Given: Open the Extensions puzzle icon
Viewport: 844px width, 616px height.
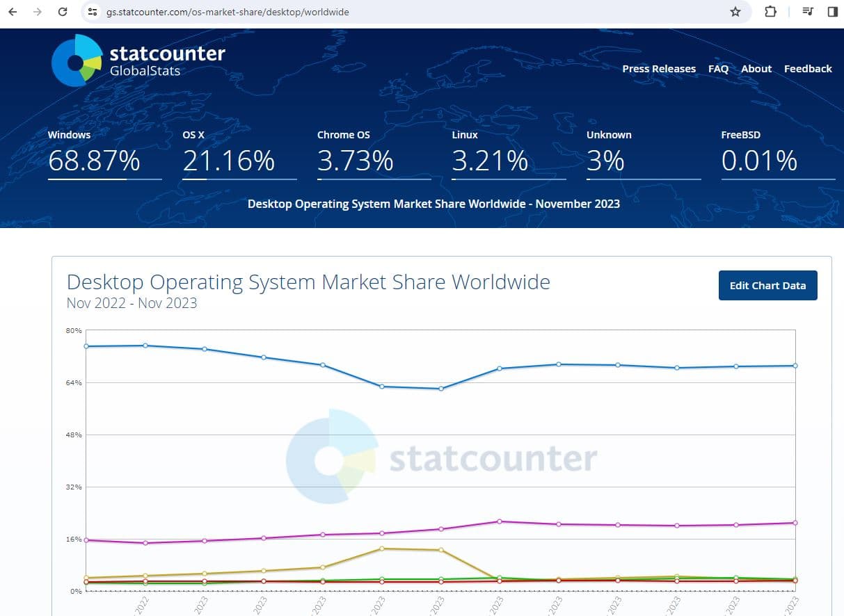Looking at the screenshot, I should click(x=770, y=12).
